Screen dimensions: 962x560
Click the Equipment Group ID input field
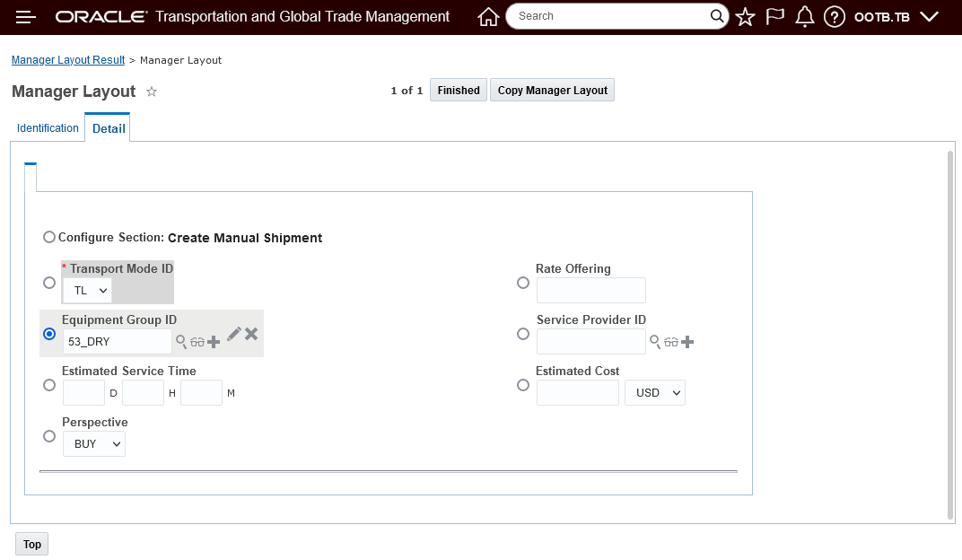117,342
